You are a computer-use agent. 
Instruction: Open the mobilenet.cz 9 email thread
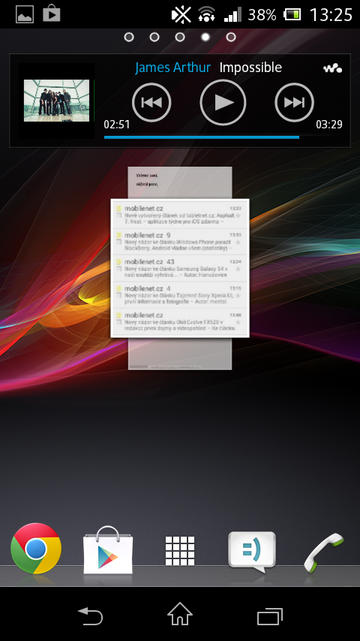(180, 242)
